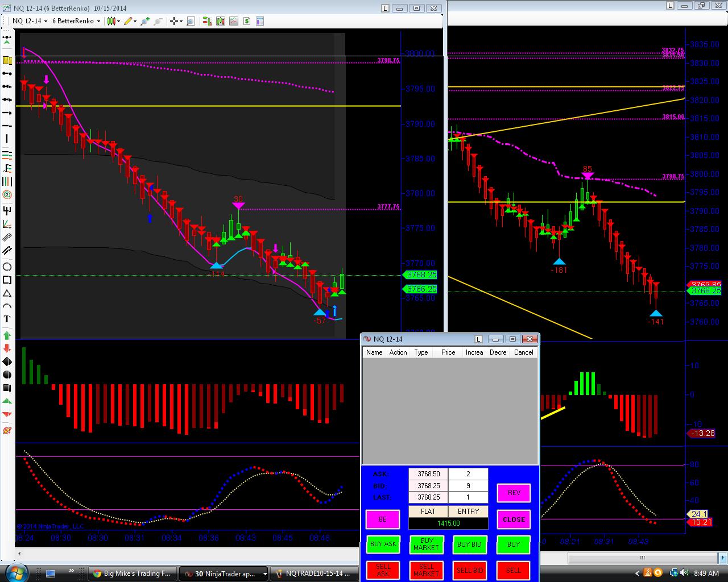728x582 pixels.
Task: Open the zoom frame magnifier icon
Action: click(191, 21)
